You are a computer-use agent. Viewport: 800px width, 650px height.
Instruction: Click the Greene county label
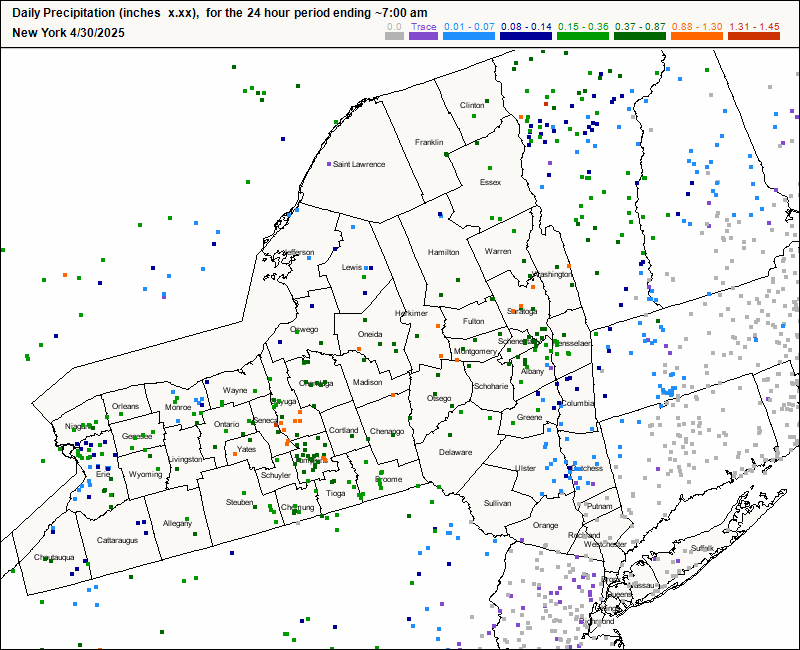pos(529,417)
